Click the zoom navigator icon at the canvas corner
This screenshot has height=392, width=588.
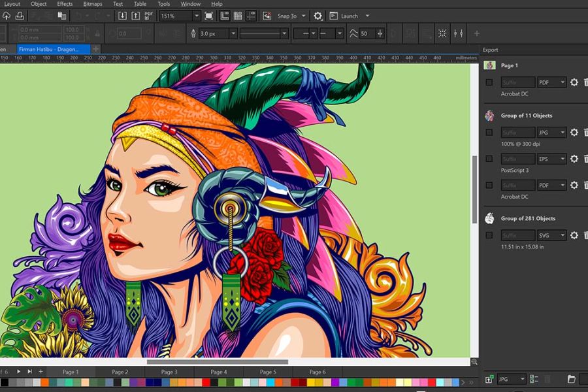tap(474, 362)
